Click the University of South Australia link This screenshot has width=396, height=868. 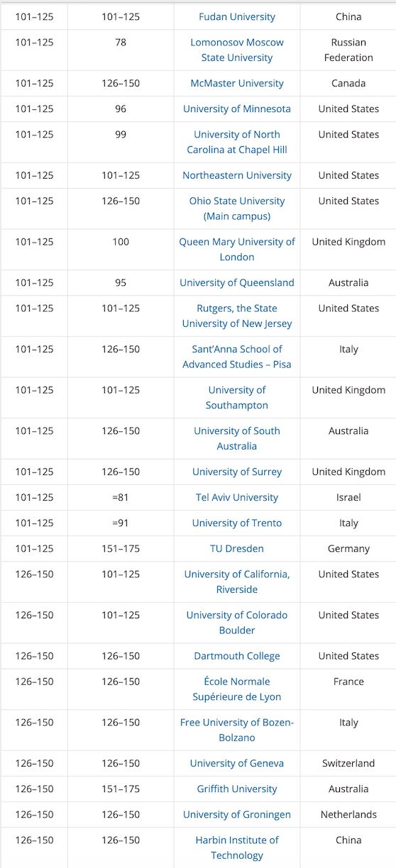click(x=237, y=438)
